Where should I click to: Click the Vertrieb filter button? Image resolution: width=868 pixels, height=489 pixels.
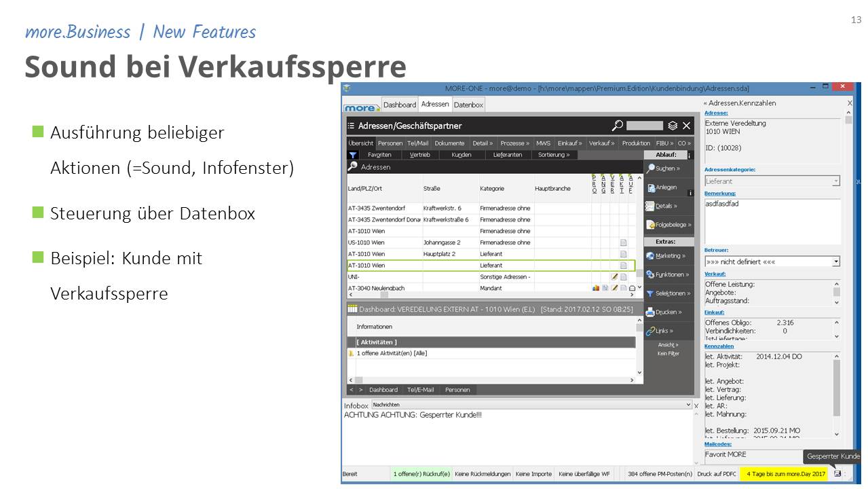pos(420,155)
